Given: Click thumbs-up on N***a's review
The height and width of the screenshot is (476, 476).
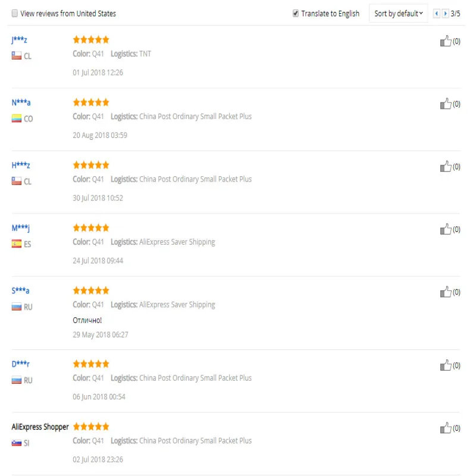Looking at the screenshot, I should point(445,104).
